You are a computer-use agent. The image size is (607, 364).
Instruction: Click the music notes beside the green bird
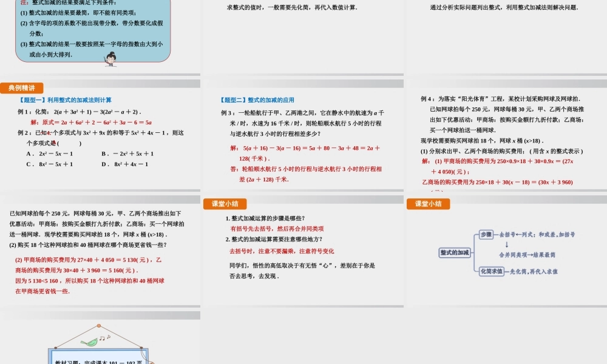click(104, 337)
